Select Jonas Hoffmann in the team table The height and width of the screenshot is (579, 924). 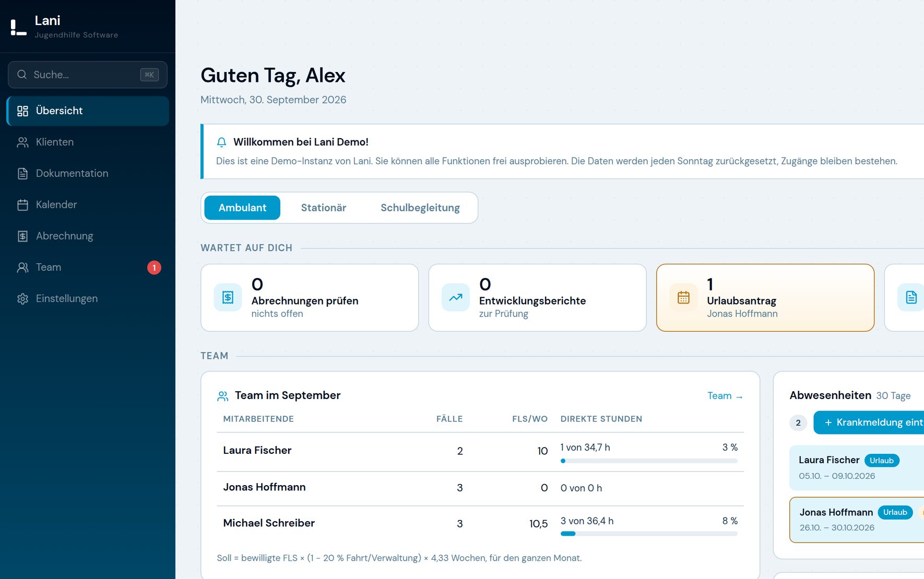(264, 487)
